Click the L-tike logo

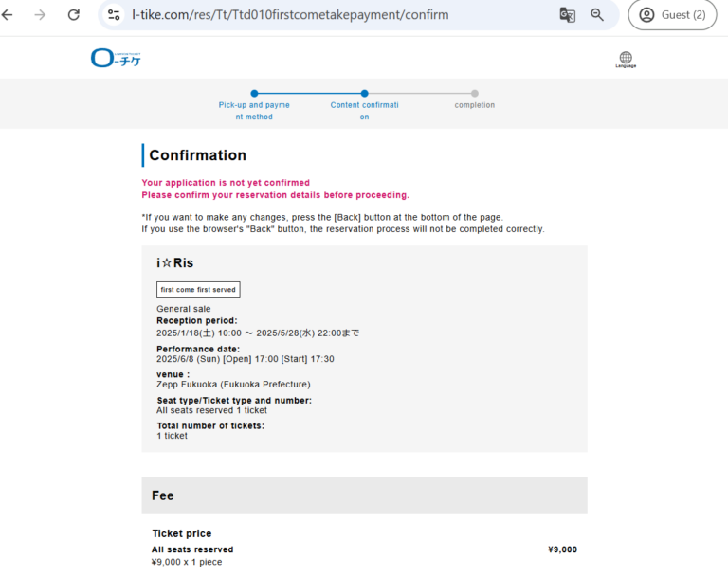[116, 59]
